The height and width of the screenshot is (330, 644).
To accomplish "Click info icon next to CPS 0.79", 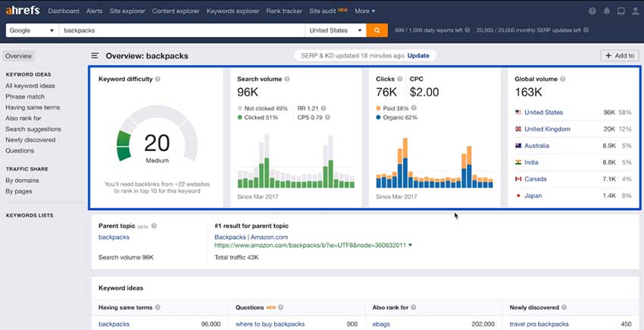I will click(328, 118).
